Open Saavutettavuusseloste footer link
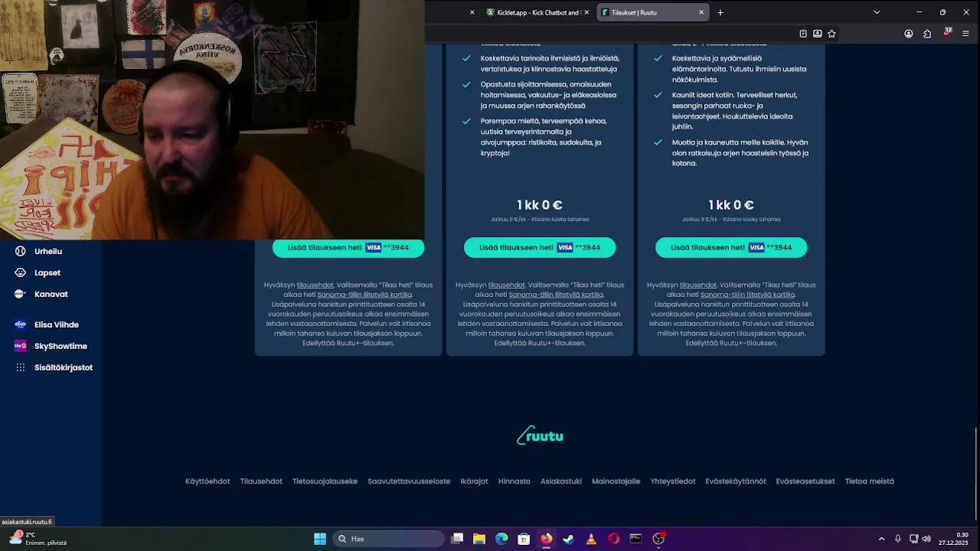The image size is (980, 551). pyautogui.click(x=409, y=481)
